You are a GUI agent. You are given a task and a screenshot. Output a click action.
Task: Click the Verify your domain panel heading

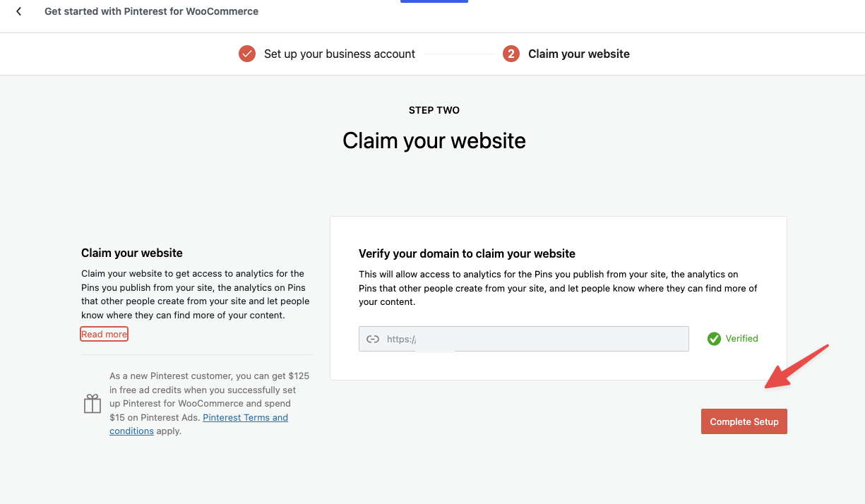click(467, 253)
